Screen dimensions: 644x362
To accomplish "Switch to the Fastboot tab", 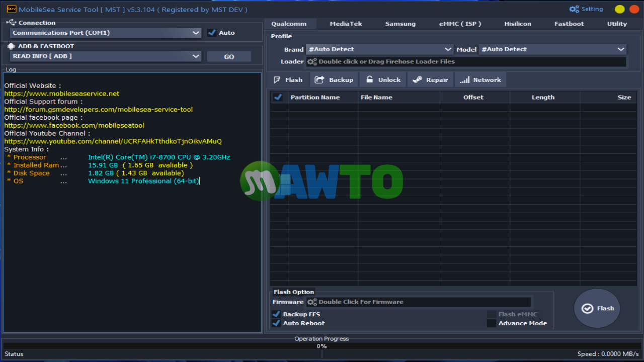I will 569,24.
